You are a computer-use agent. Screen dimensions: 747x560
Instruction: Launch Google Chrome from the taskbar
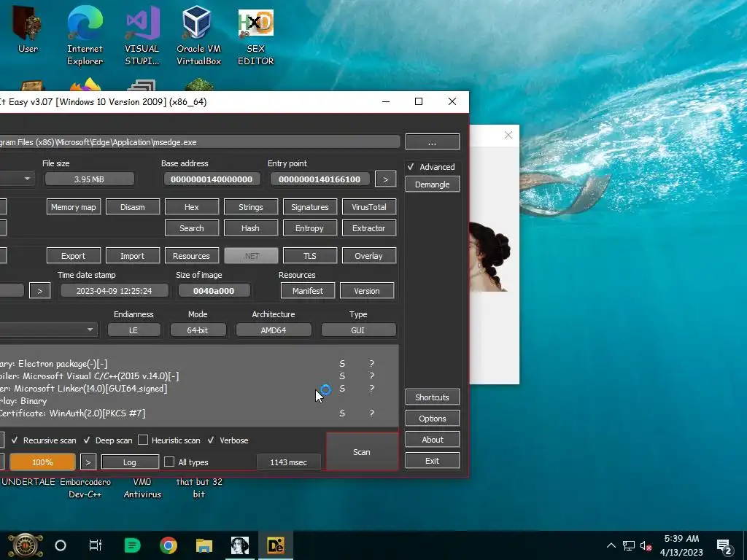click(x=169, y=545)
